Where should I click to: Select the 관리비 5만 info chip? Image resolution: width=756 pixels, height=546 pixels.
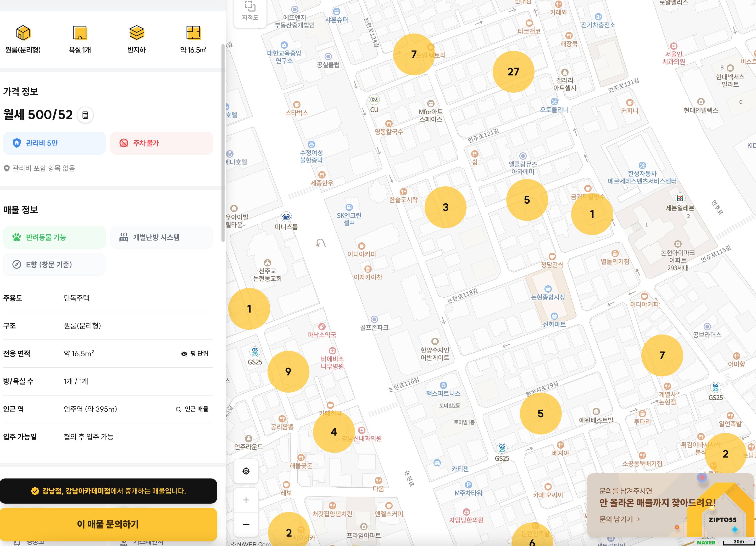54,143
